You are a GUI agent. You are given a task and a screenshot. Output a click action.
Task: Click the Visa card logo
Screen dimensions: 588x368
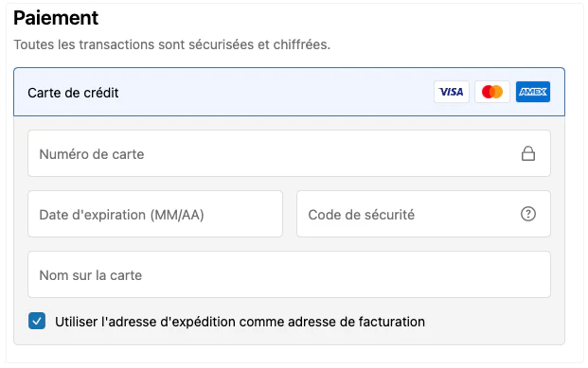pos(451,92)
